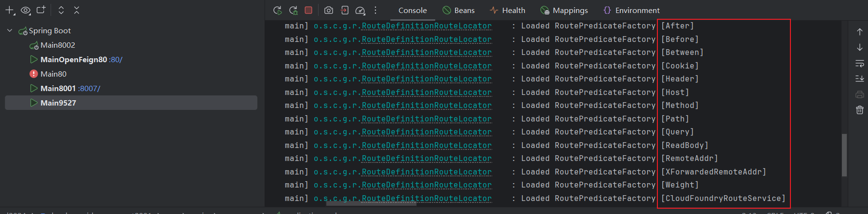Screen dimensions: 868x214
Task: Open the eye View Options menu
Action: pyautogui.click(x=26, y=10)
